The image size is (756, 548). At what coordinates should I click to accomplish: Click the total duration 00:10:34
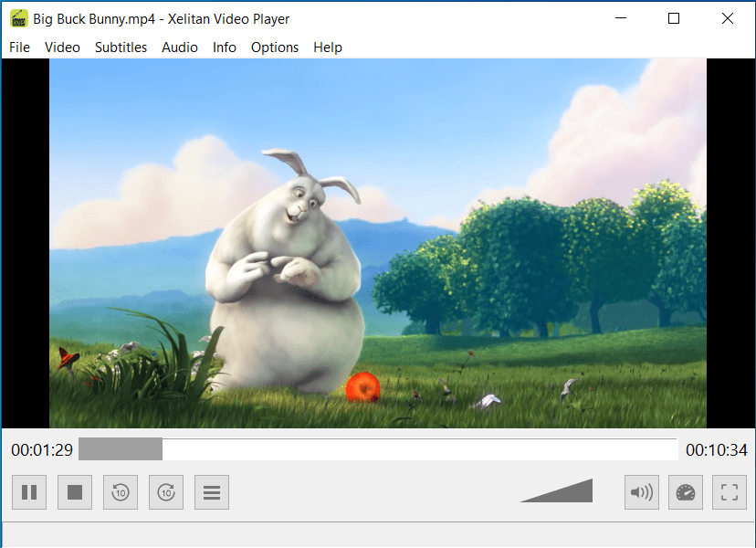tap(717, 450)
